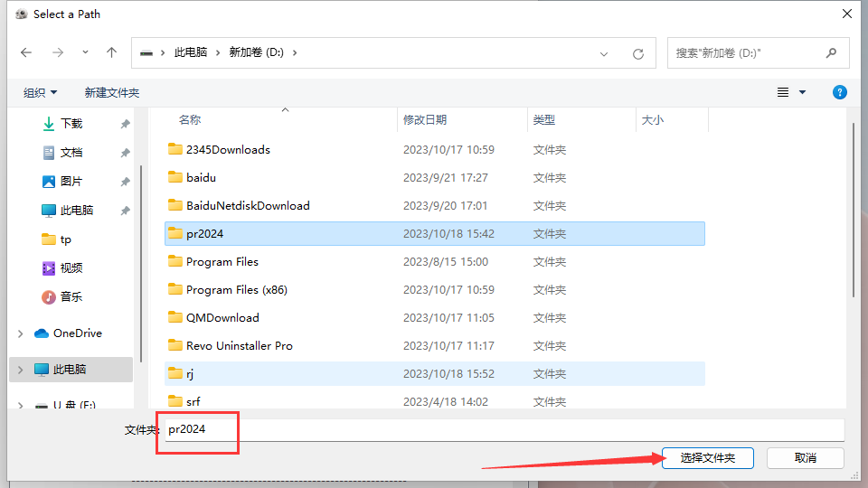Select 此电脑 in the address breadcrumb
Image resolution: width=868 pixels, height=488 pixels.
point(191,52)
